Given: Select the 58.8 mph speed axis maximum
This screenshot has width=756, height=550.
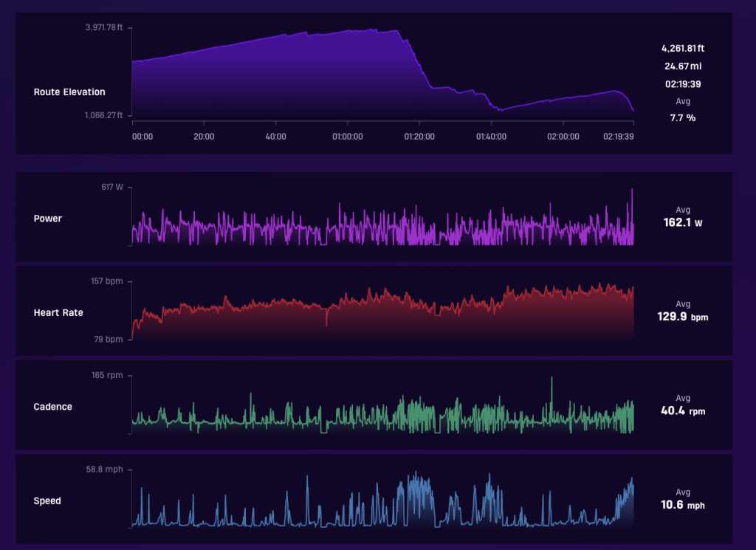Looking at the screenshot, I should click(105, 469).
